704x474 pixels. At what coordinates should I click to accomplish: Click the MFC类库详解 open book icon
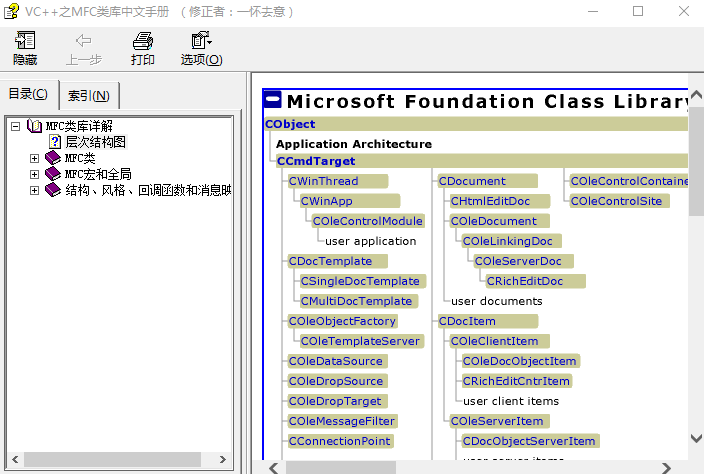click(x=34, y=126)
